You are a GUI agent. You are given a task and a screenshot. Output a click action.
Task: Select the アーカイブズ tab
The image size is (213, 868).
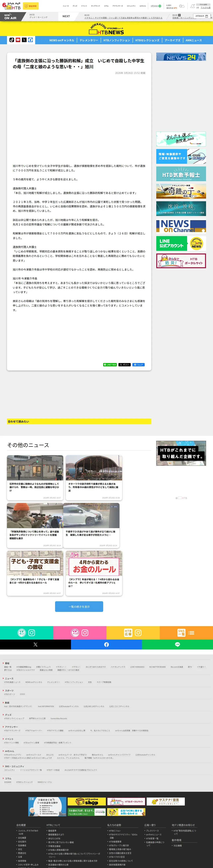coord(173,40)
